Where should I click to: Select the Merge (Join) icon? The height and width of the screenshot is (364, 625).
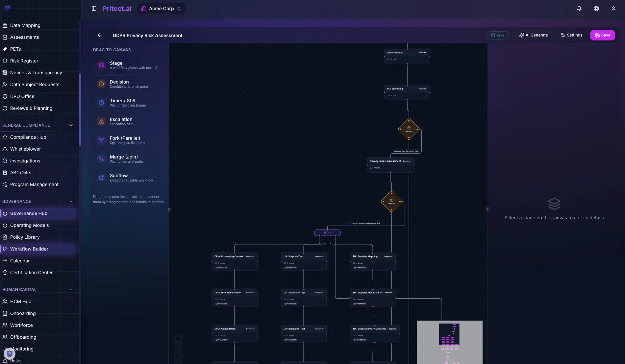coord(101,159)
